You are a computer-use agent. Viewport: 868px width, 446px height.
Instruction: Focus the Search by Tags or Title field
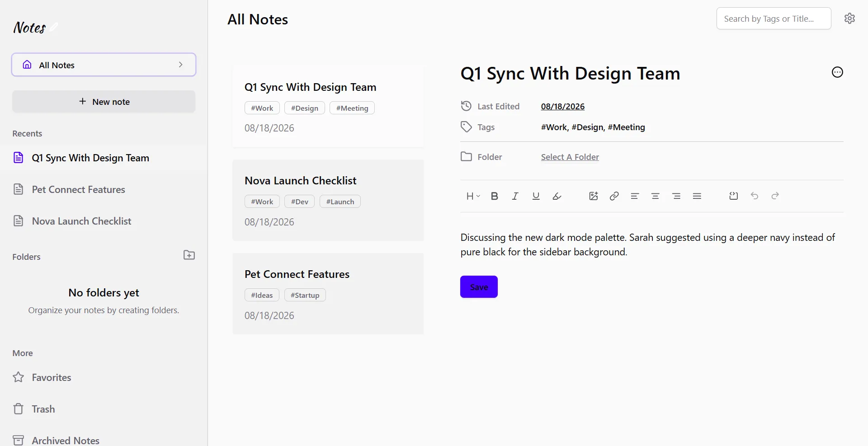pos(774,19)
